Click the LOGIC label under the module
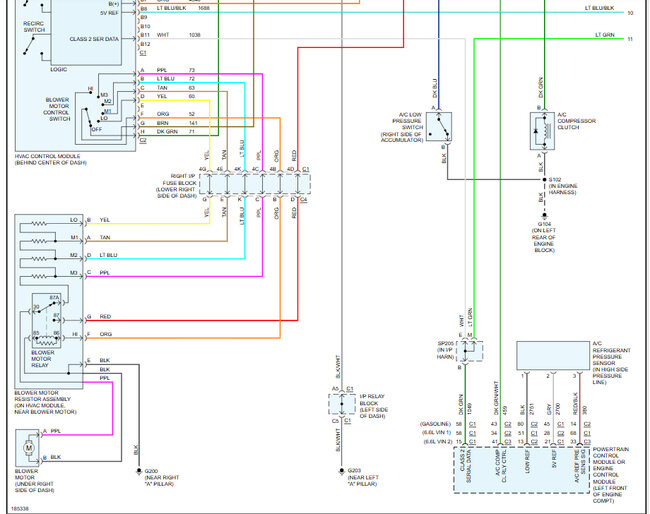Screen dimensions: 650x514 [58, 70]
